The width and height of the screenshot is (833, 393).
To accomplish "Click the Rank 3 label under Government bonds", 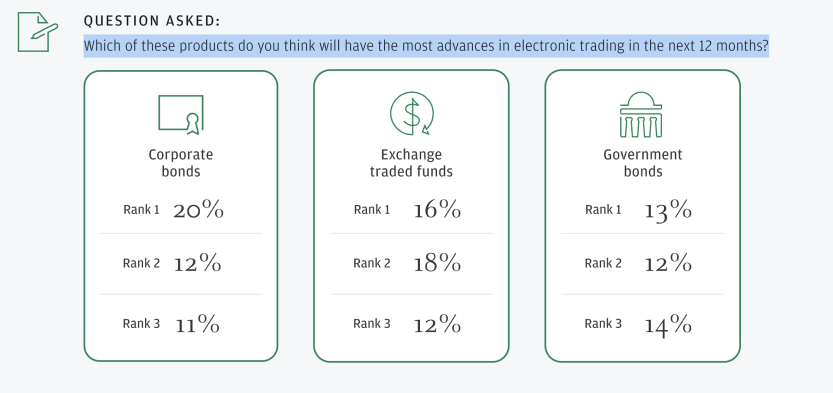I will coord(603,323).
